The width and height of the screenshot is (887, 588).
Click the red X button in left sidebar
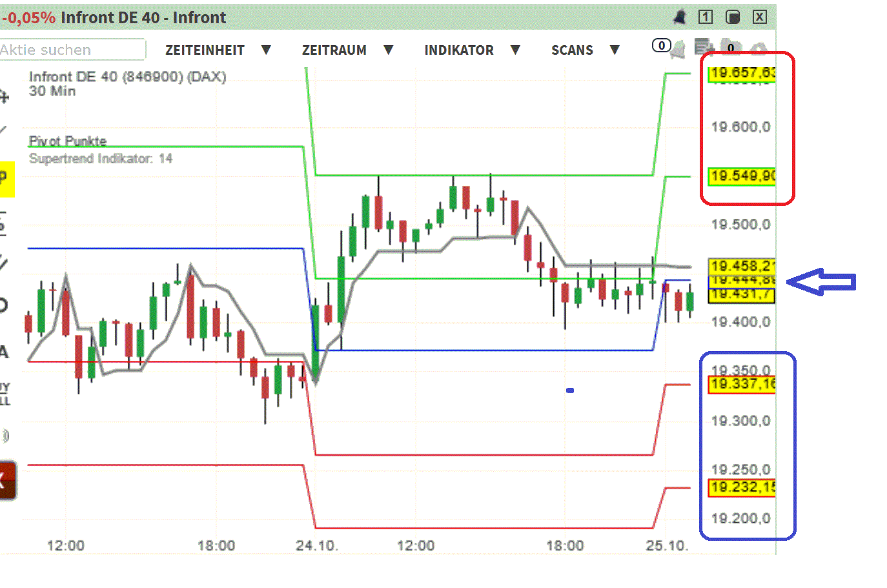coord(7,480)
